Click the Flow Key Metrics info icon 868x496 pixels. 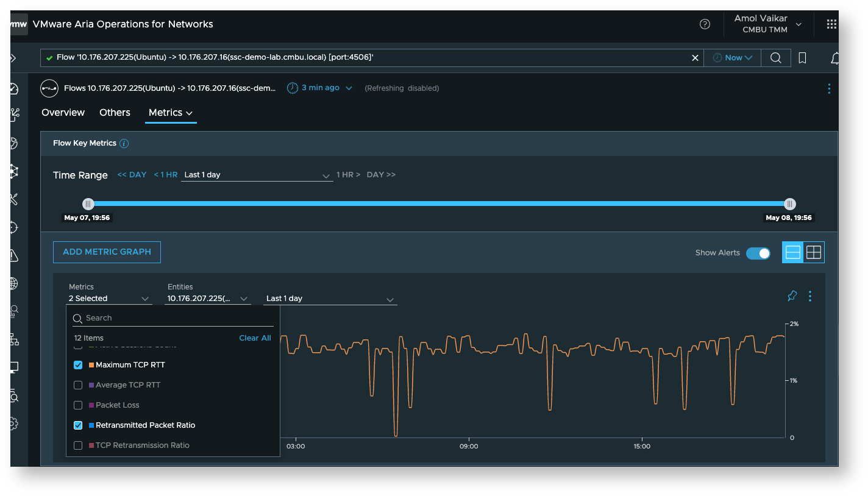[x=124, y=144]
